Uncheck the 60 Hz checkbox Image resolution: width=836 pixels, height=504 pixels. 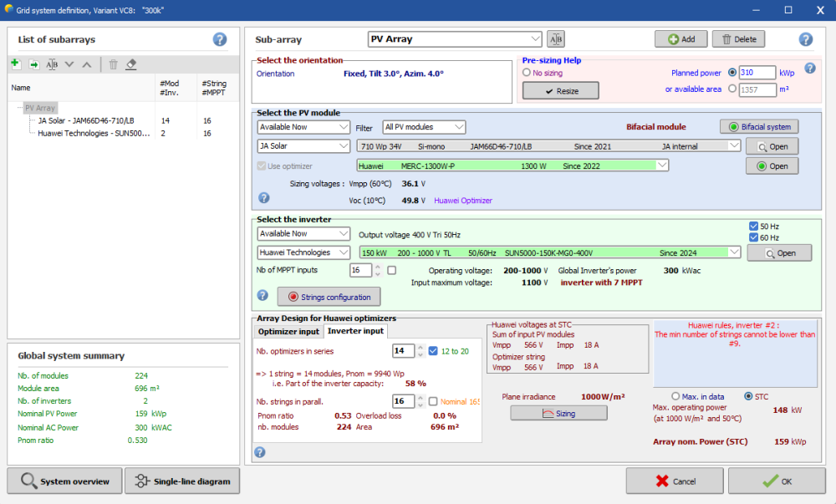tap(754, 237)
